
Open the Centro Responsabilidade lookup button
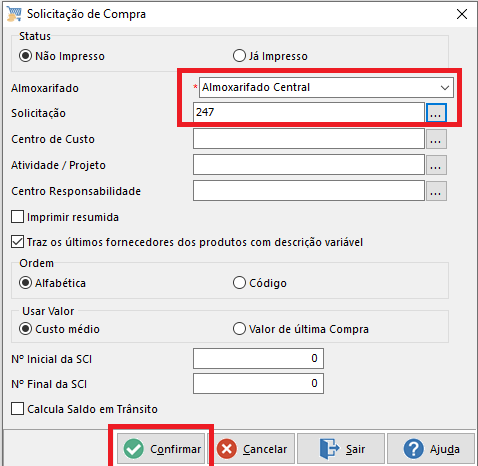436,191
